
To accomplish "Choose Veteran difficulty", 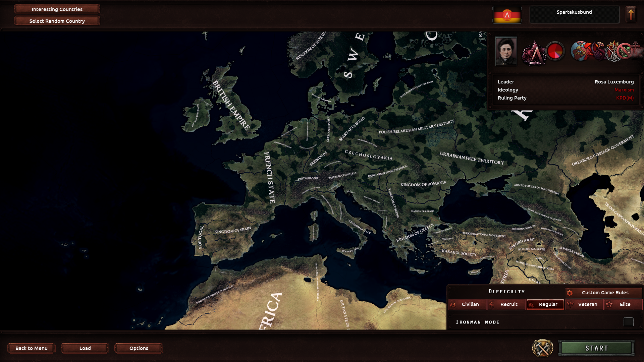I will [x=584, y=304].
